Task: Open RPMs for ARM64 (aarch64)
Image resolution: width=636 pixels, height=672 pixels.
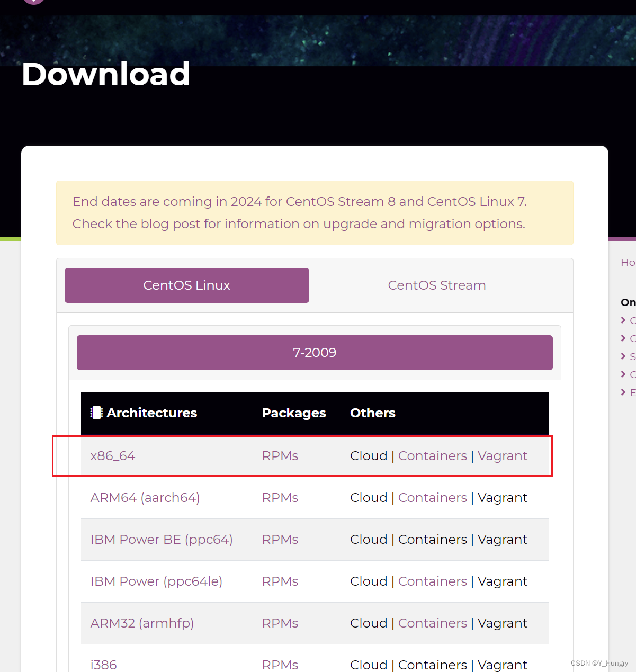Action: (280, 498)
